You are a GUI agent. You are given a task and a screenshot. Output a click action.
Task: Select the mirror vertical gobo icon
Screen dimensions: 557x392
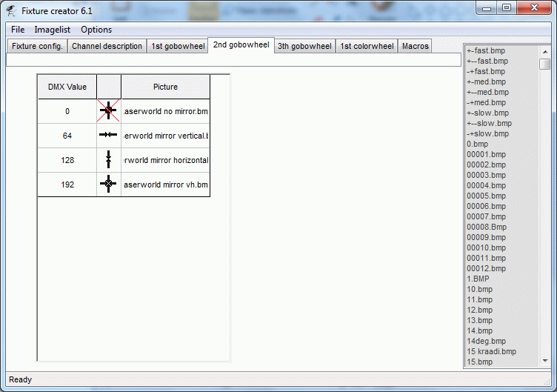(x=108, y=135)
